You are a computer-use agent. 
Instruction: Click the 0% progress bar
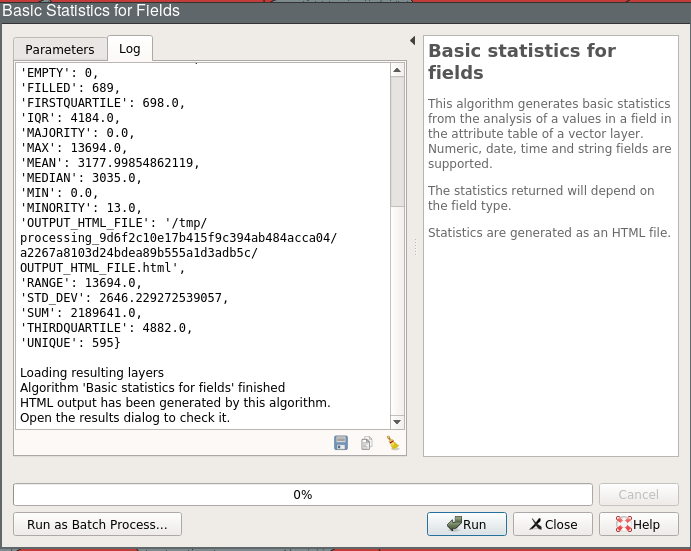pyautogui.click(x=302, y=494)
